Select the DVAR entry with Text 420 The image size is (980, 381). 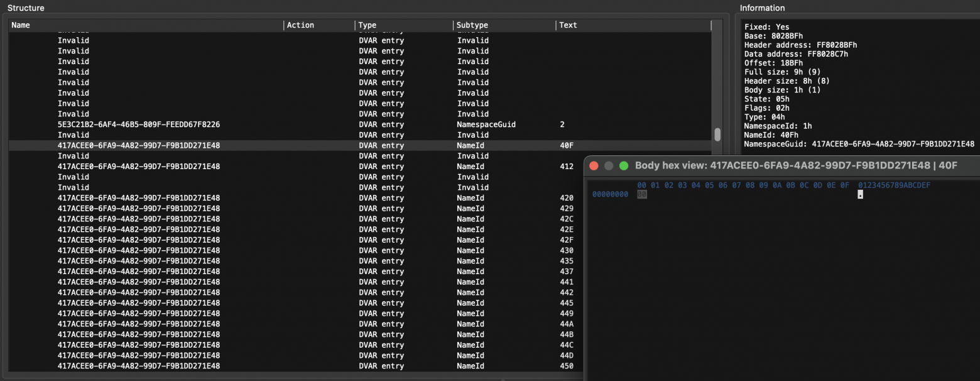pos(297,198)
